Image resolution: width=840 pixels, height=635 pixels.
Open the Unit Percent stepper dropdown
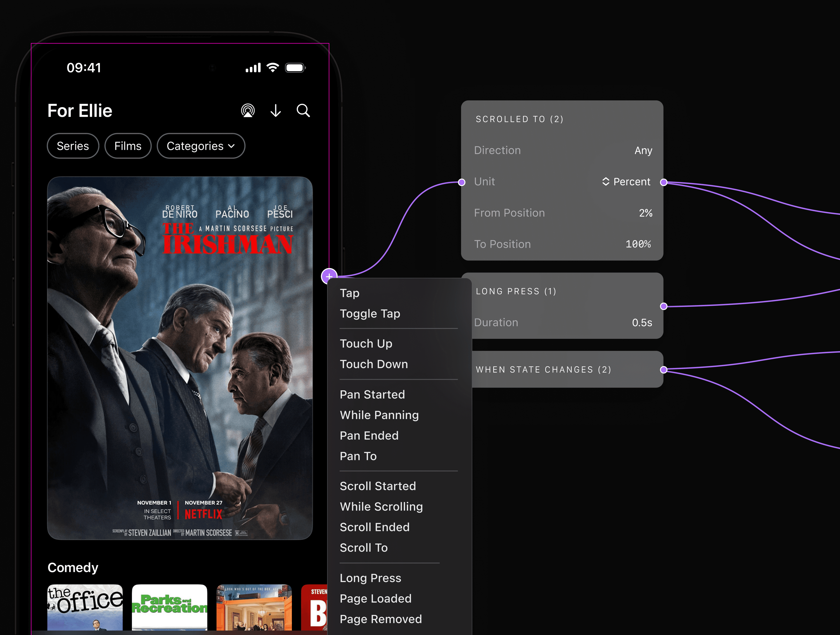tap(626, 182)
